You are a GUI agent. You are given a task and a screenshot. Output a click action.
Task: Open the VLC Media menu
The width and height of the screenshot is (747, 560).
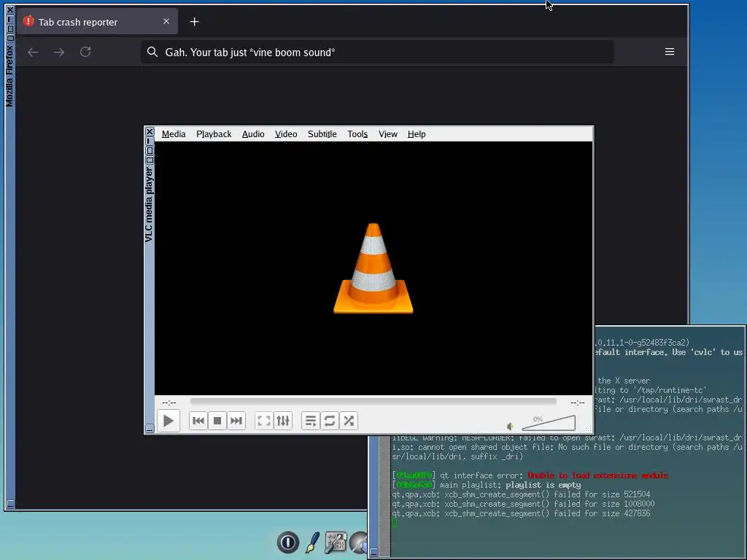(174, 134)
